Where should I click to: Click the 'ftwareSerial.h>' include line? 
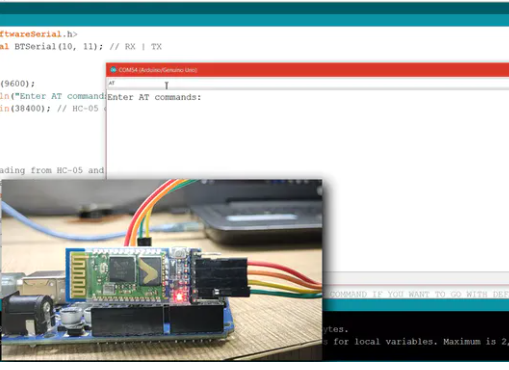tap(38, 34)
